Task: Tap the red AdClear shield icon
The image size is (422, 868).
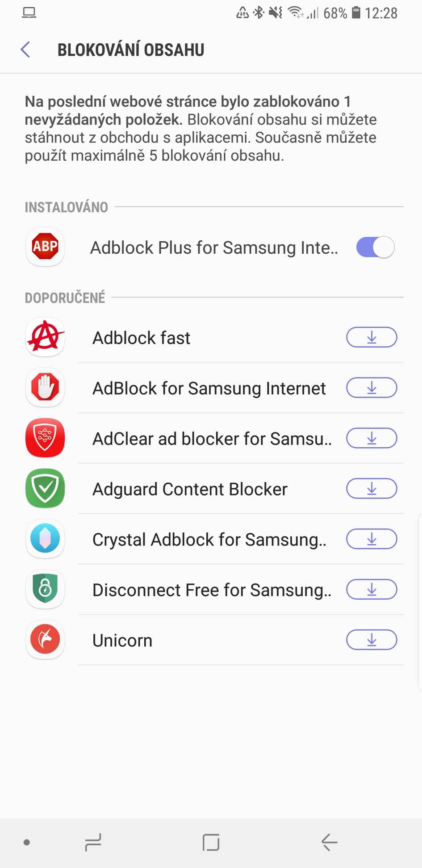Action: point(45,438)
